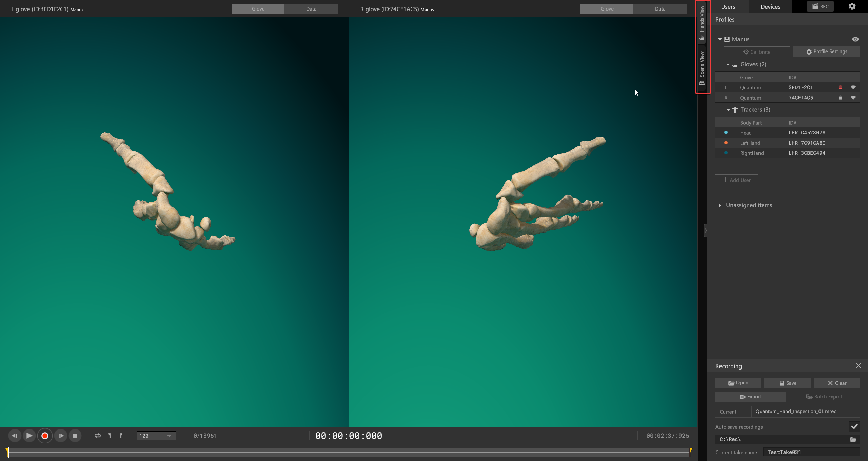Uncheck Auto save recordings checkbox
The width and height of the screenshot is (868, 461).
coord(854,427)
